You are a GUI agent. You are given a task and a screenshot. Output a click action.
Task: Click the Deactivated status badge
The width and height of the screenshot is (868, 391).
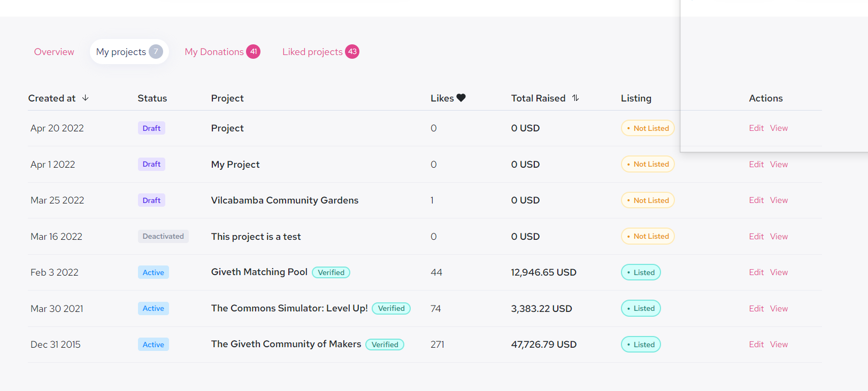163,236
